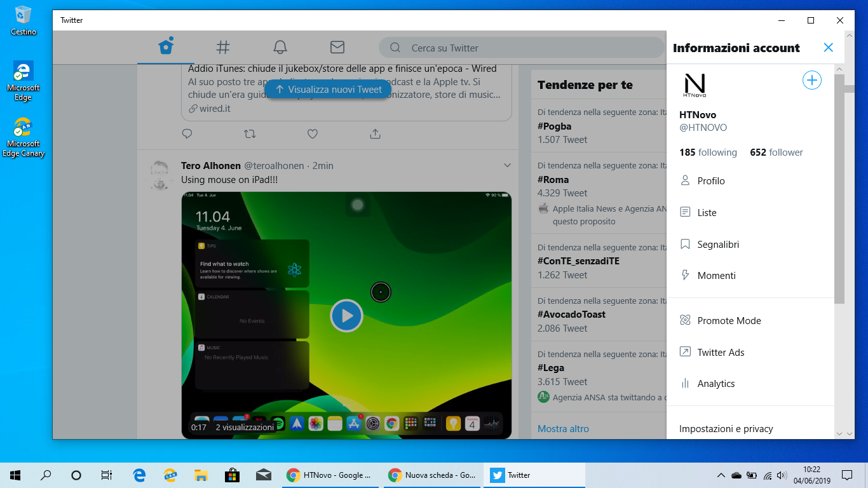The height and width of the screenshot is (488, 868).
Task: Open Cestino on the desktop
Action: 24,20
